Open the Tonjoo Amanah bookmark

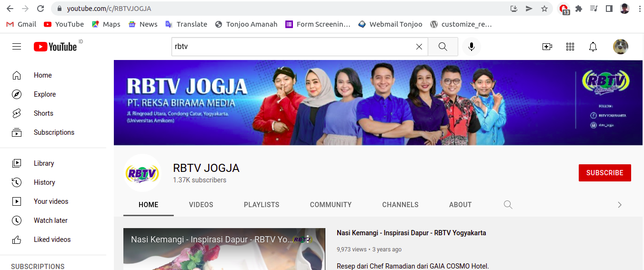coord(246,24)
